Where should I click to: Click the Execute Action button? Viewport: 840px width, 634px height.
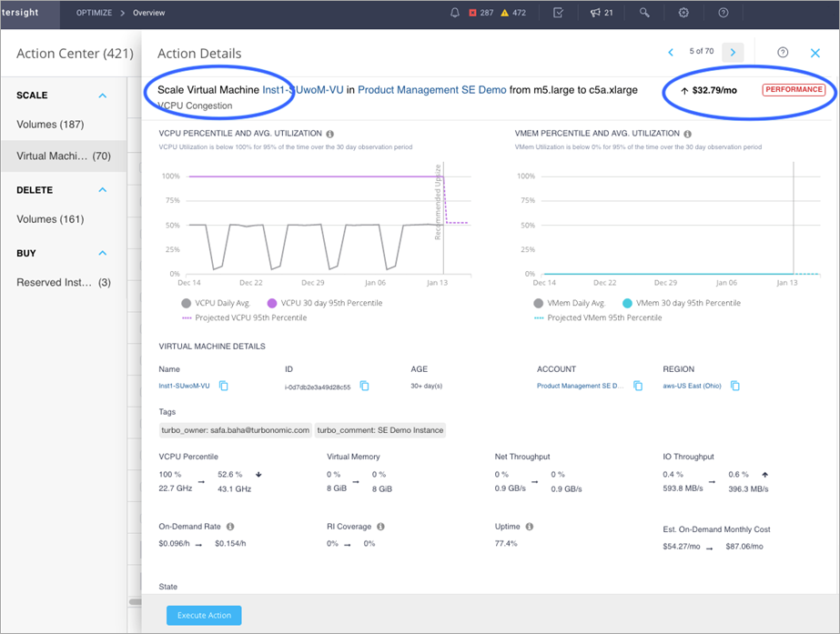pos(204,615)
